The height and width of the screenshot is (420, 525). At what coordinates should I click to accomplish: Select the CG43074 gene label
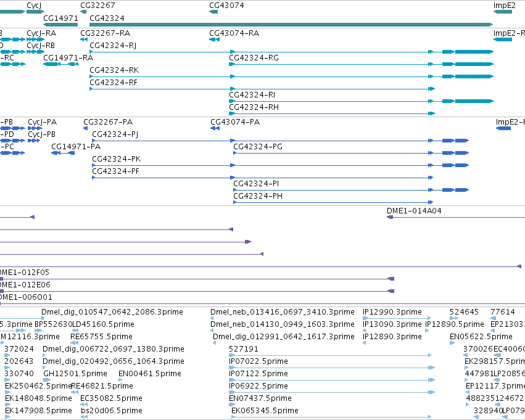[x=226, y=6]
